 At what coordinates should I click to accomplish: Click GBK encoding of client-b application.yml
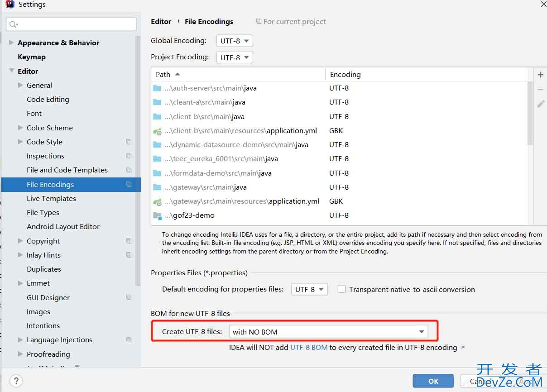point(336,131)
